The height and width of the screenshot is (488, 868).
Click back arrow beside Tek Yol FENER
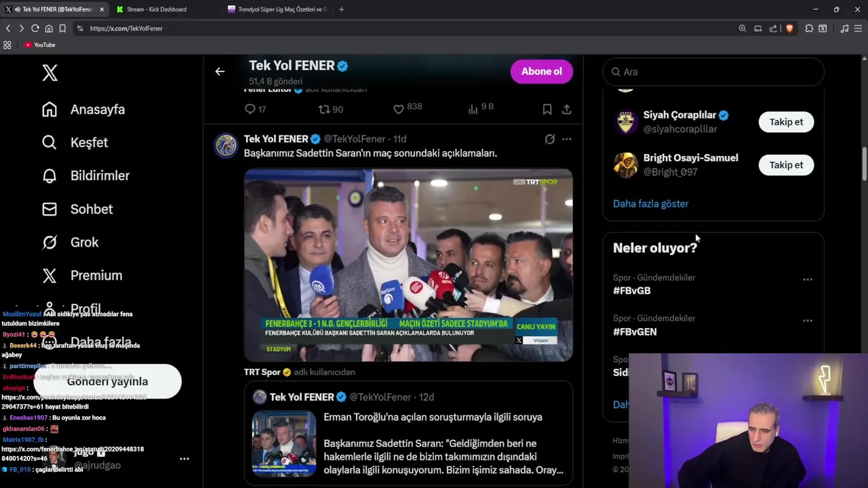(x=220, y=71)
